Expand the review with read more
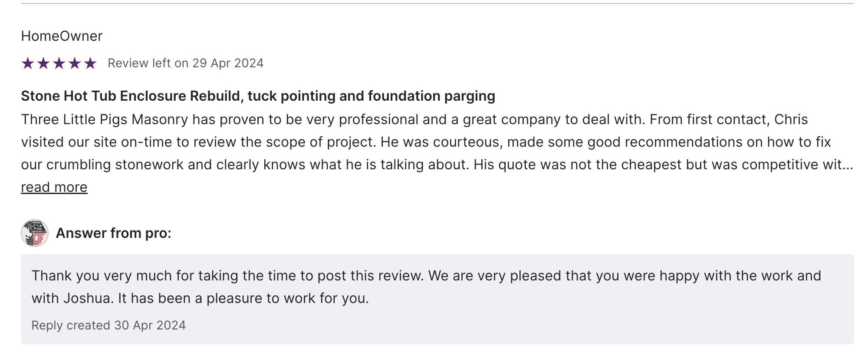868x349 pixels. (54, 187)
